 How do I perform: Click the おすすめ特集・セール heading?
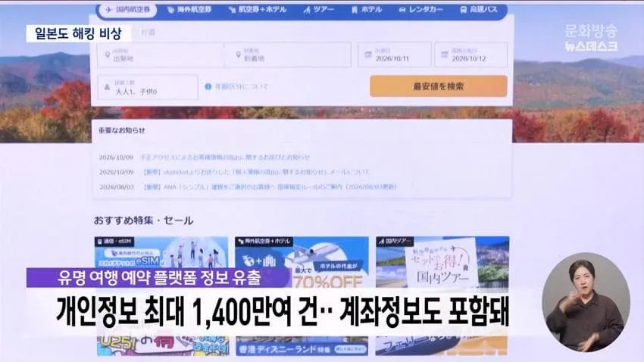[x=143, y=220]
